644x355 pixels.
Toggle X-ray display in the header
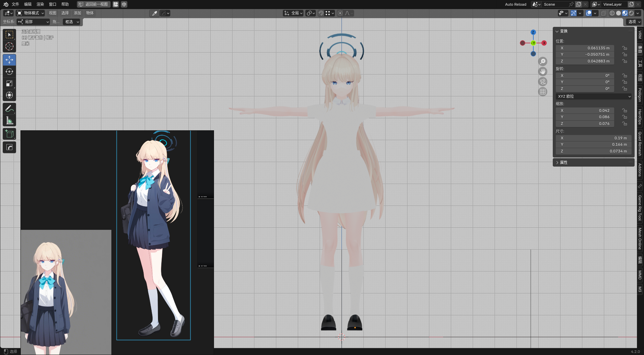click(603, 13)
